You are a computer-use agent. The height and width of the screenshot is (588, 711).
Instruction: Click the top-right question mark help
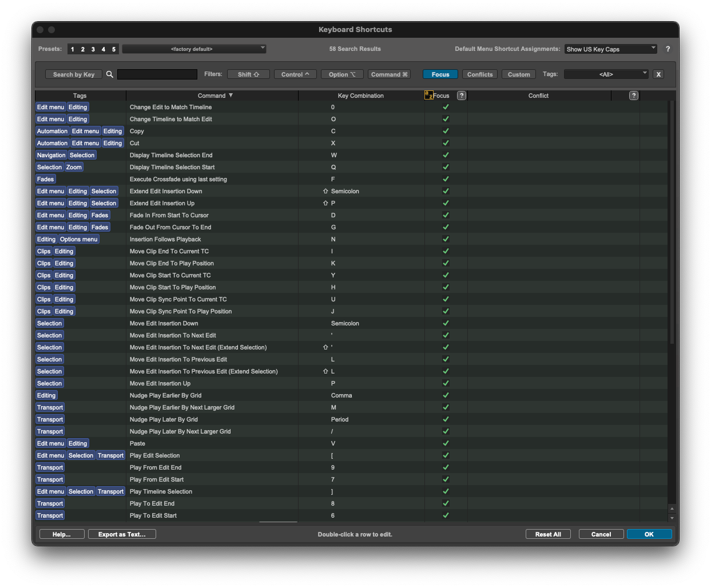[x=668, y=49]
